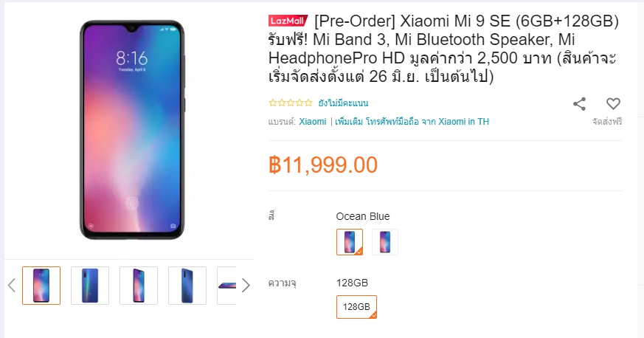Add product to wishlist with heart icon
The width and height of the screenshot is (644, 338).
[x=613, y=103]
